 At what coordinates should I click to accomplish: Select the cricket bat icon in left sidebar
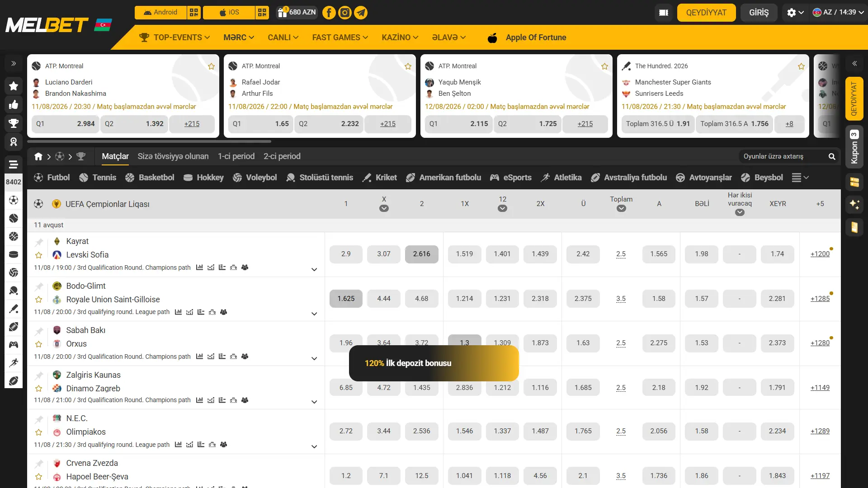[x=14, y=309]
